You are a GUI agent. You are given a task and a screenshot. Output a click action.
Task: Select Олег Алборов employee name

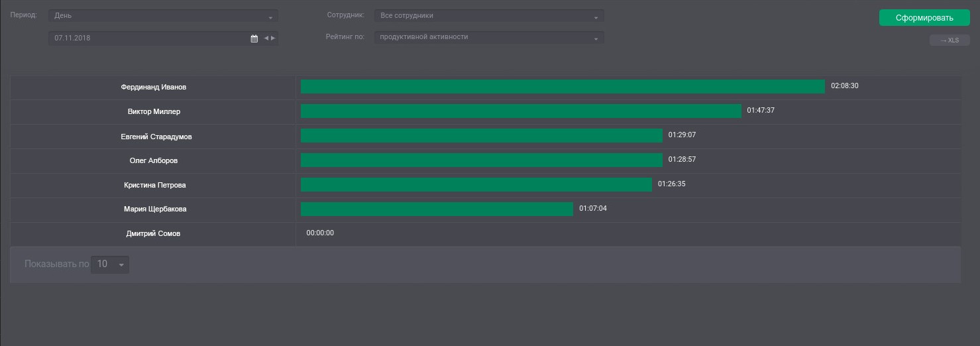(x=154, y=160)
